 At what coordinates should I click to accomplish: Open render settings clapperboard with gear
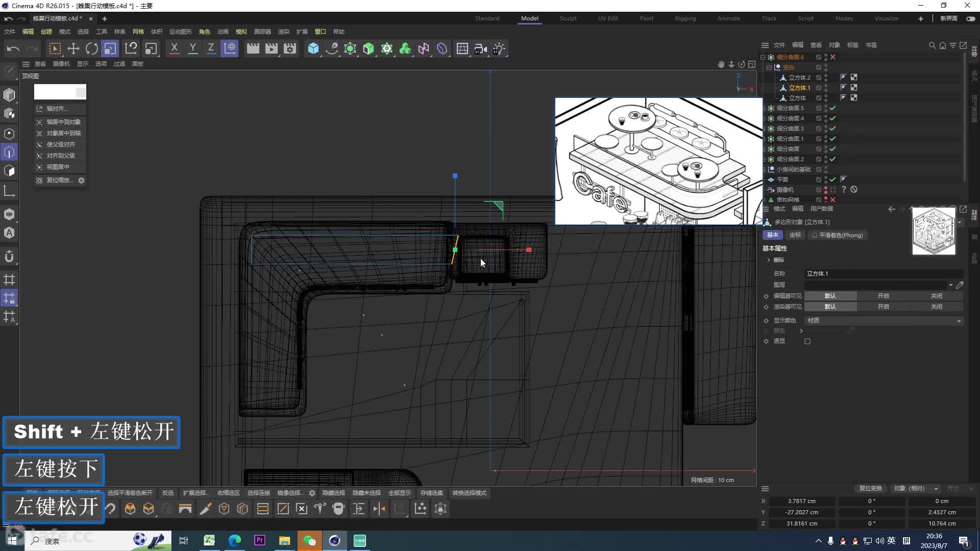coord(290,48)
